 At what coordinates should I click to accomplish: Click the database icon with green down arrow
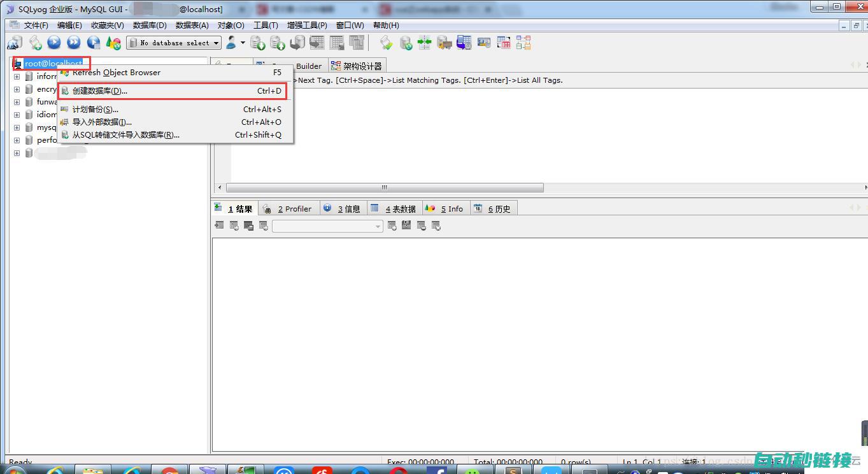pos(258,43)
